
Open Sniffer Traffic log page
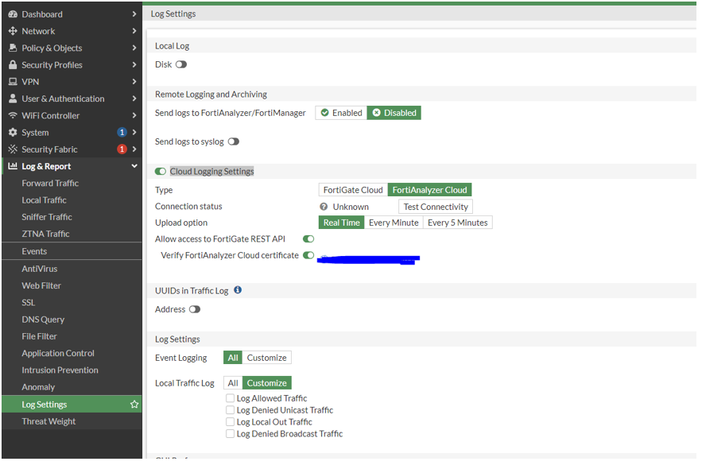(47, 217)
